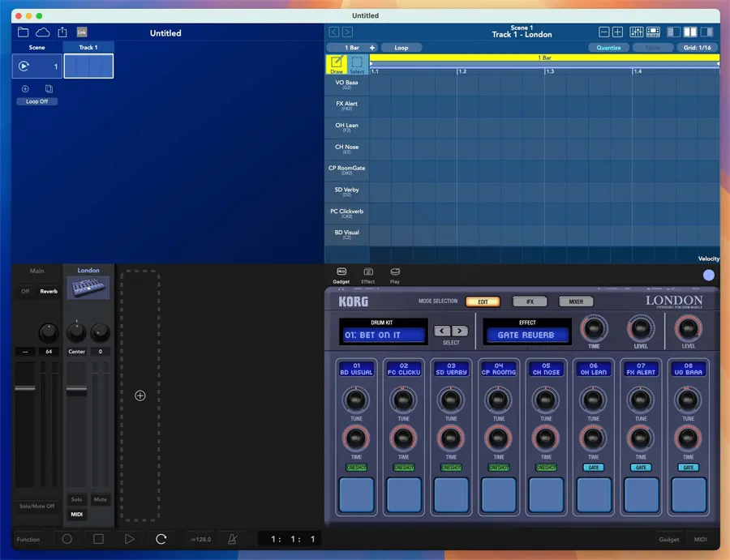Switch to the IFX mode tab
The image size is (730, 560).
tap(530, 301)
